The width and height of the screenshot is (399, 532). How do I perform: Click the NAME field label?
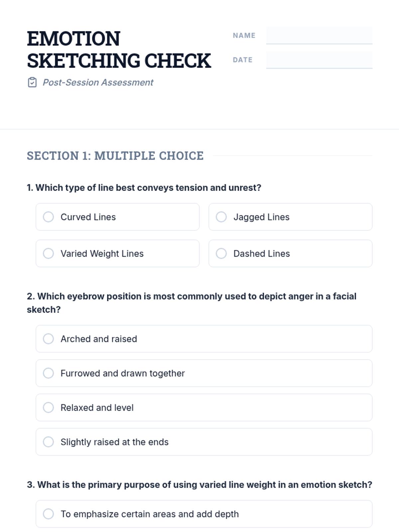pos(244,36)
